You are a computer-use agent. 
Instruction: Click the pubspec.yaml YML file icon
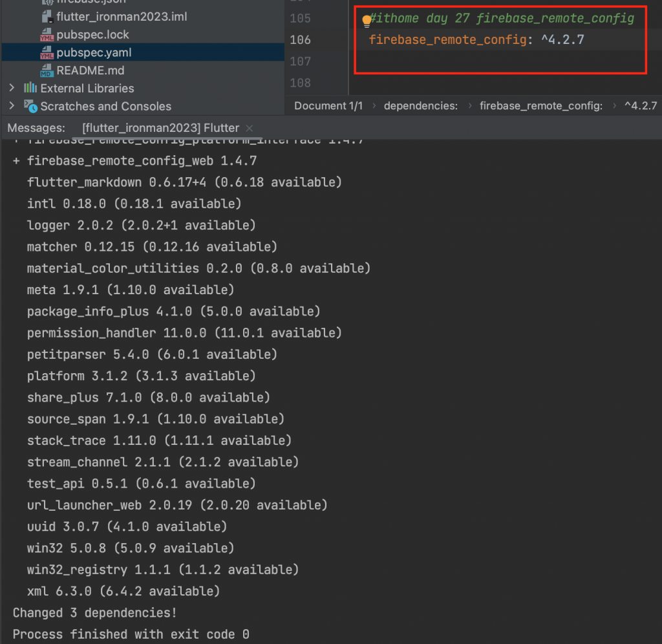click(x=47, y=52)
